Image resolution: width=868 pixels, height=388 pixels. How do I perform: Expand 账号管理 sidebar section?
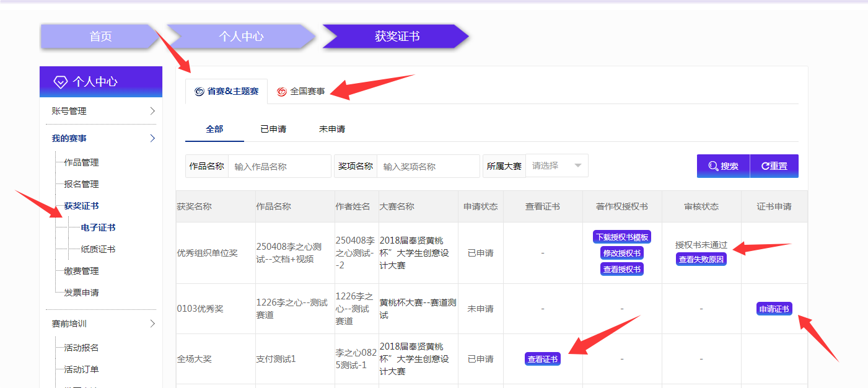pyautogui.click(x=152, y=112)
